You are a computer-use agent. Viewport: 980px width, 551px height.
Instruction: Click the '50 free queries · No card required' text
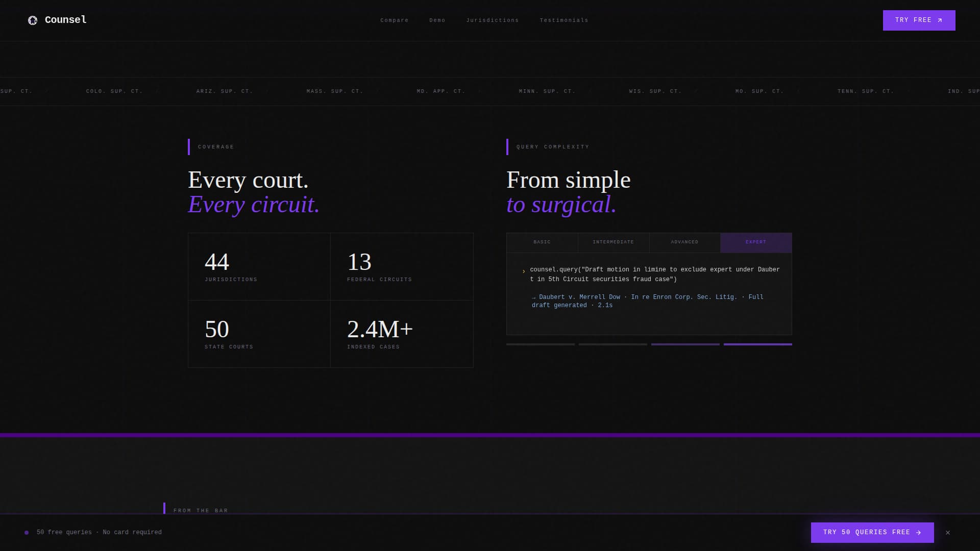point(99,533)
